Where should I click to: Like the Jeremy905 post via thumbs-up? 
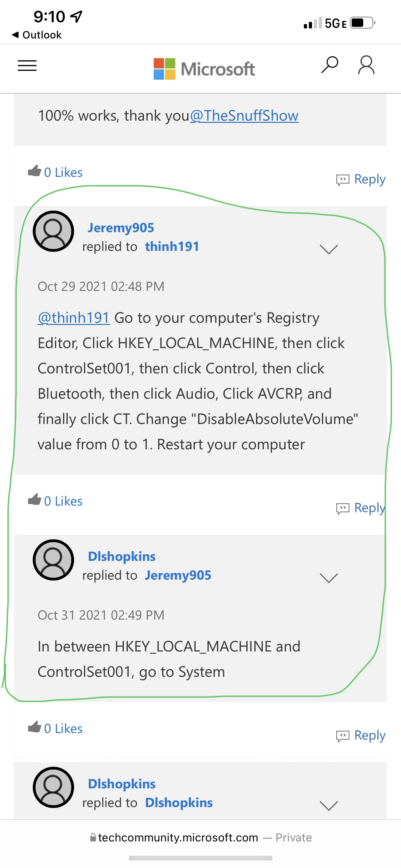(34, 499)
